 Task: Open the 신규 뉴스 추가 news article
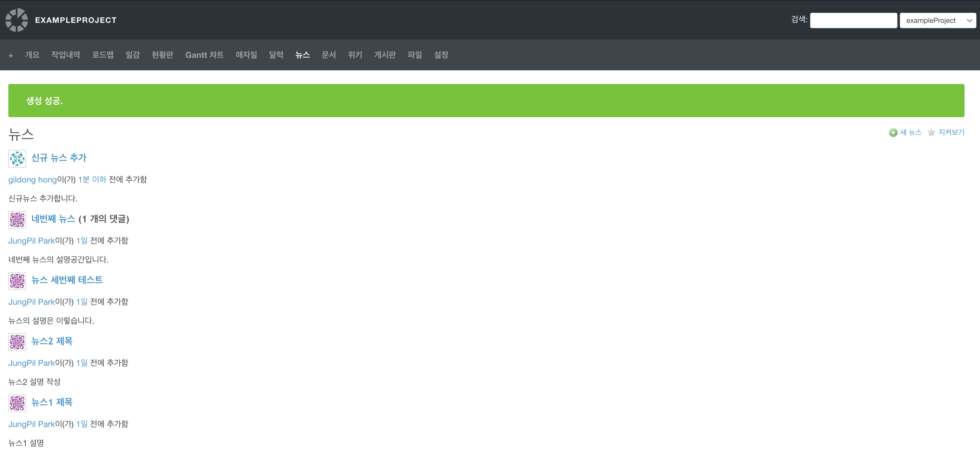(x=59, y=158)
